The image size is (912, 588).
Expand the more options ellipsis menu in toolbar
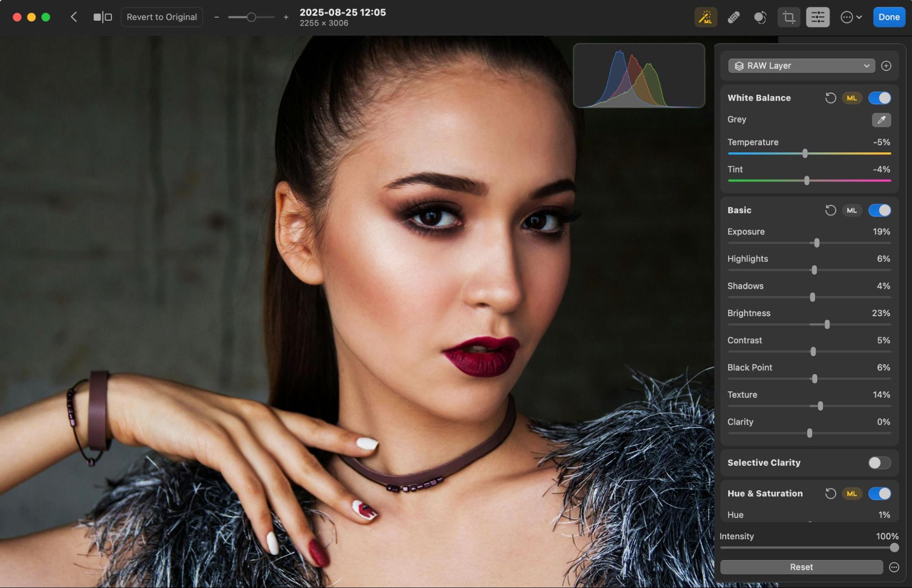[x=850, y=17]
